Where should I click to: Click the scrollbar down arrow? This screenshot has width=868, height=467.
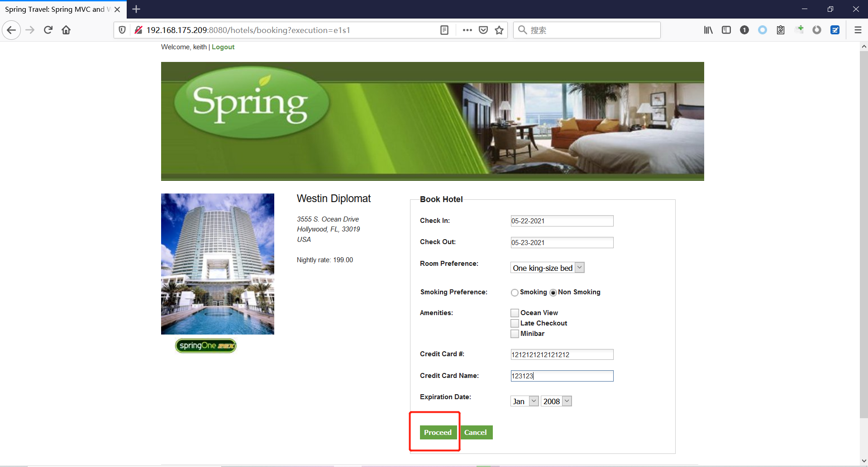coord(863,461)
